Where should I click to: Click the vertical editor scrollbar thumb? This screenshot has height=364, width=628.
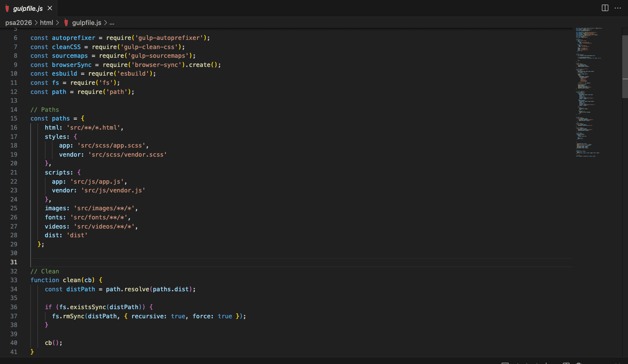point(625,66)
